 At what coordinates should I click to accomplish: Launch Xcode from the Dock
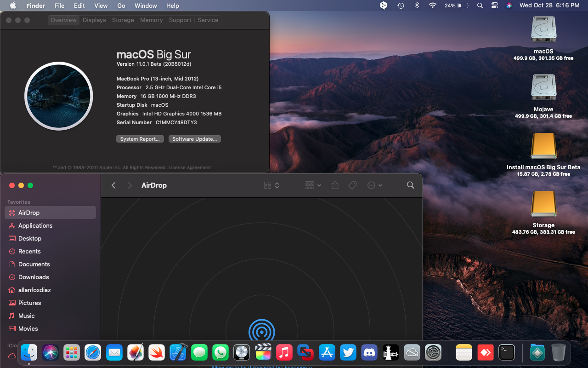pos(178,353)
